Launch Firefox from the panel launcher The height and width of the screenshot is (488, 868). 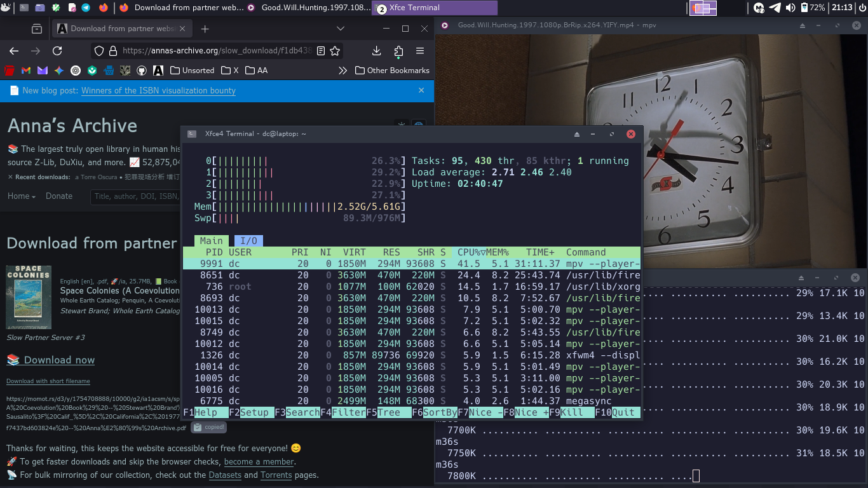tap(103, 8)
